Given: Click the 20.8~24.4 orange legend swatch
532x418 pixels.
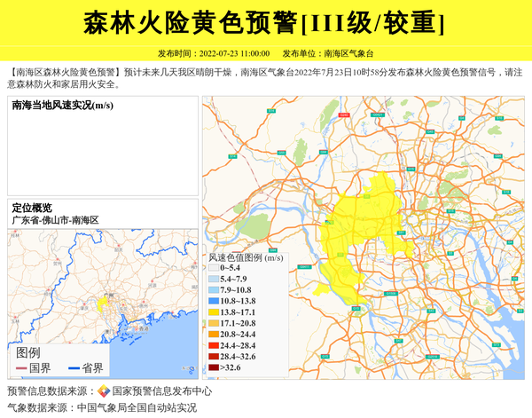Looking at the screenshot, I should click(x=213, y=334).
